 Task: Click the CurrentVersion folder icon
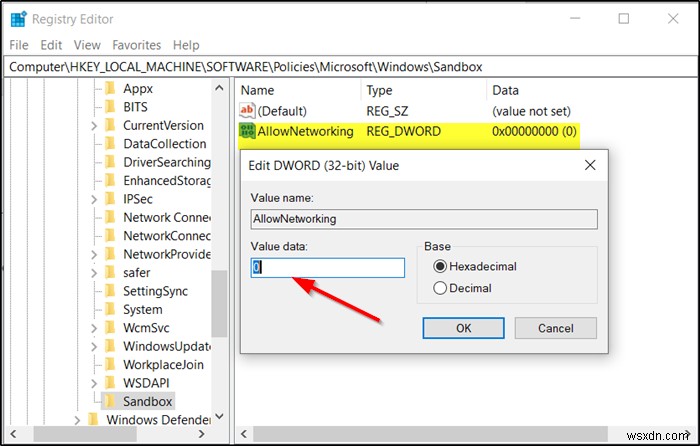click(110, 125)
